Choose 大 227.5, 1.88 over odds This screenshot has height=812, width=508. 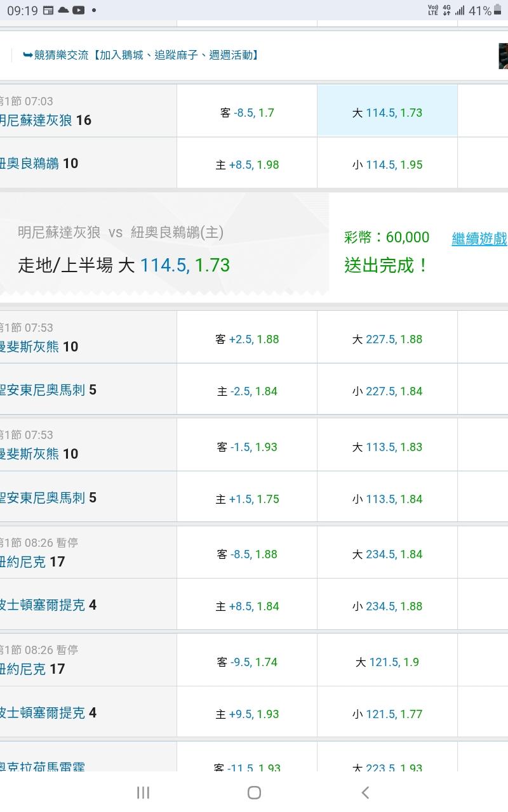coord(387,339)
